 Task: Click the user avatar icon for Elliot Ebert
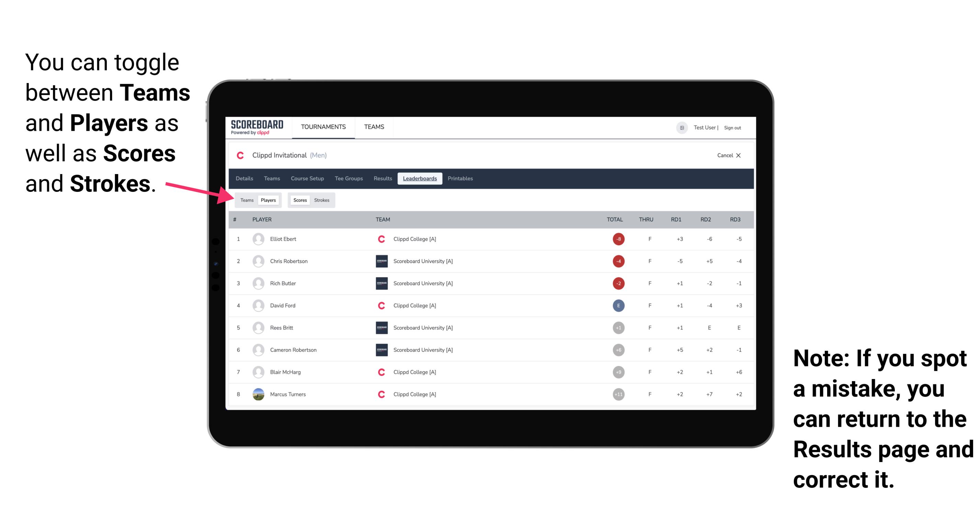(x=258, y=239)
